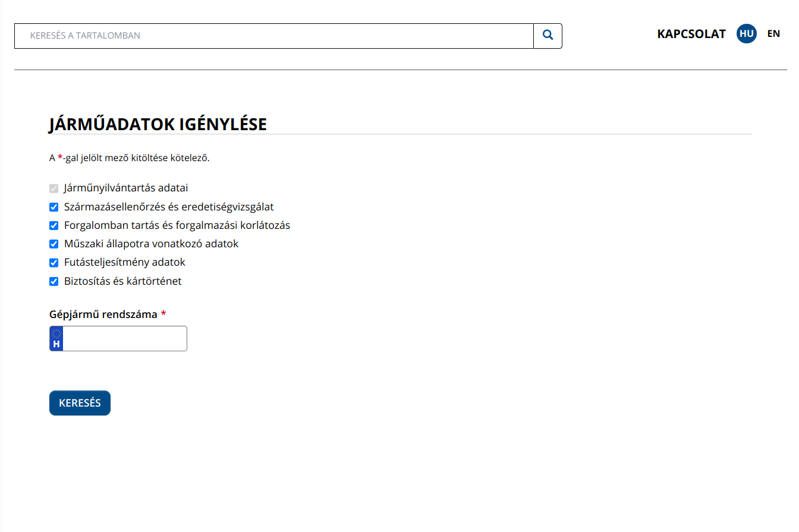Click the EU 'H' plate badge
This screenshot has width=799, height=532.
pyautogui.click(x=56, y=339)
